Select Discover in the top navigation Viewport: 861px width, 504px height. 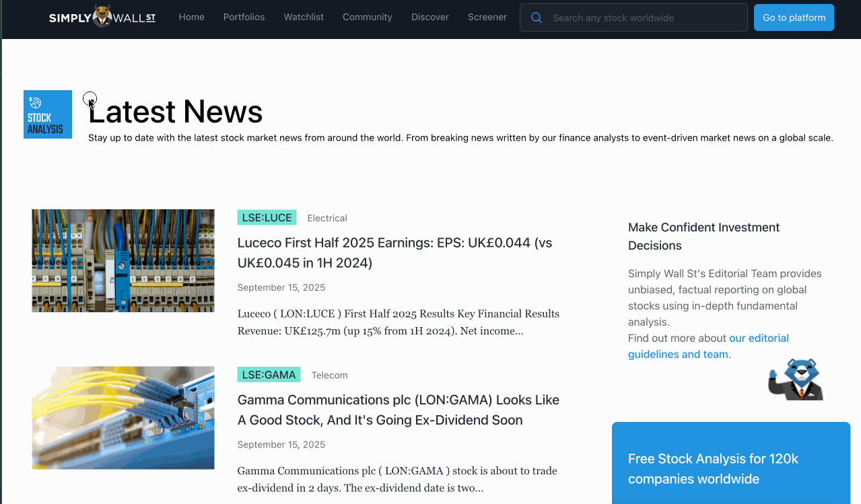point(430,17)
